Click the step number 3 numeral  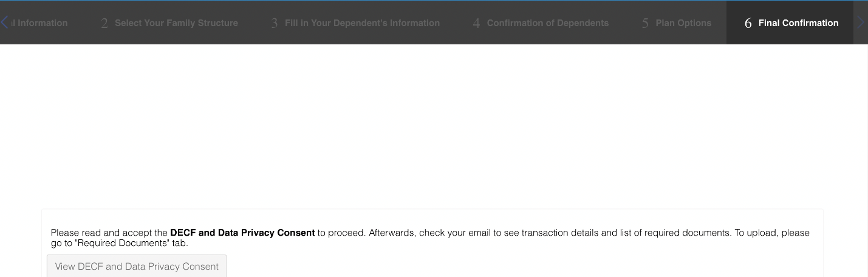pyautogui.click(x=275, y=24)
